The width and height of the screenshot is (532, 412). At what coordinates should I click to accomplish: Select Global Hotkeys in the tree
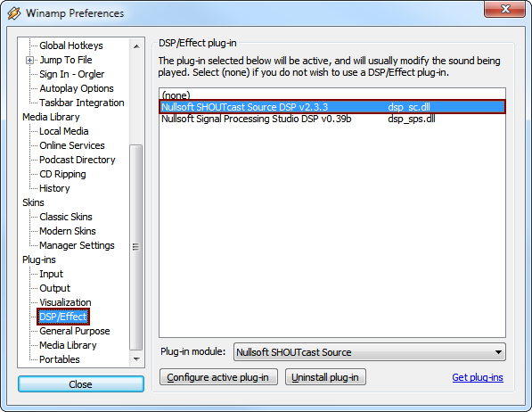[x=71, y=45]
